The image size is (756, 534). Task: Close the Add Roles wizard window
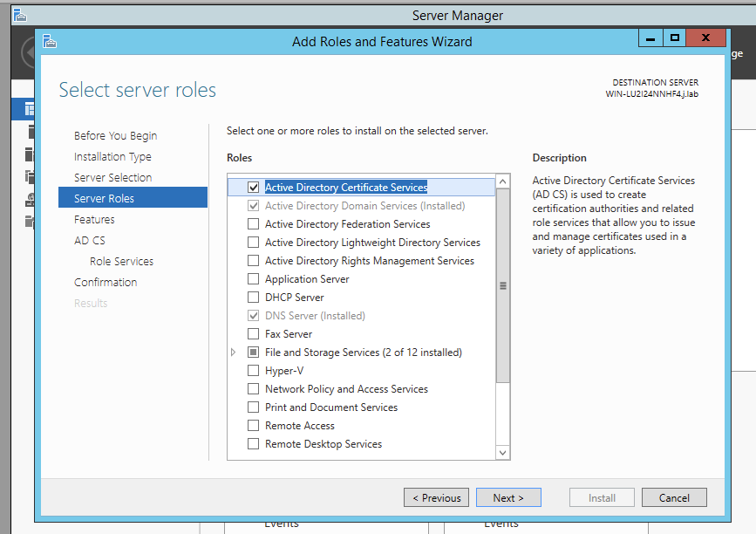point(705,38)
